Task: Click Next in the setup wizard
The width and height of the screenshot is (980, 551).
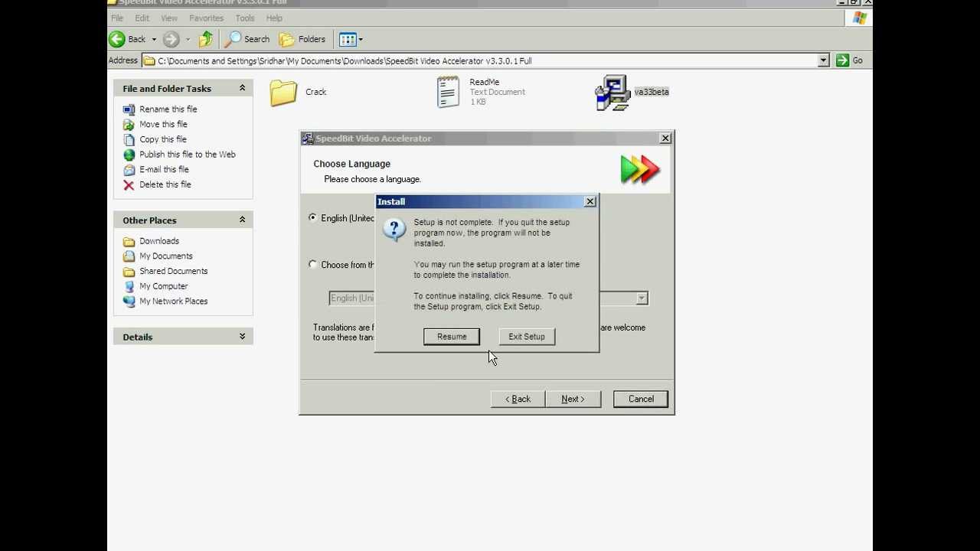Action: 573,399
